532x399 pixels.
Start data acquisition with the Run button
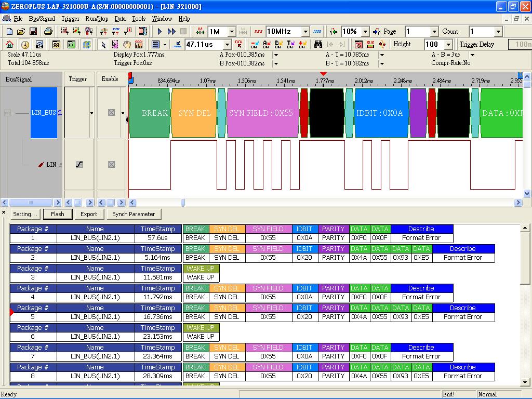[159, 32]
